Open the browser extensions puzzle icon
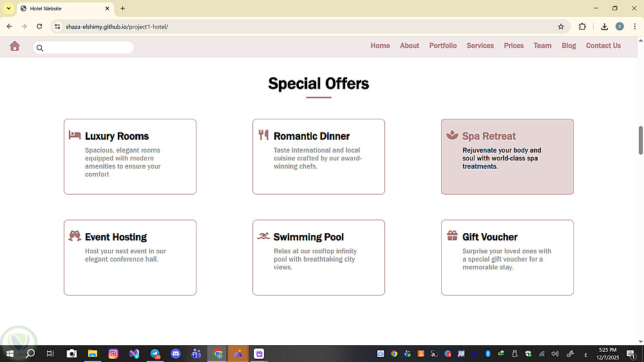Screen dimensions: 644x362 tap(582, 26)
